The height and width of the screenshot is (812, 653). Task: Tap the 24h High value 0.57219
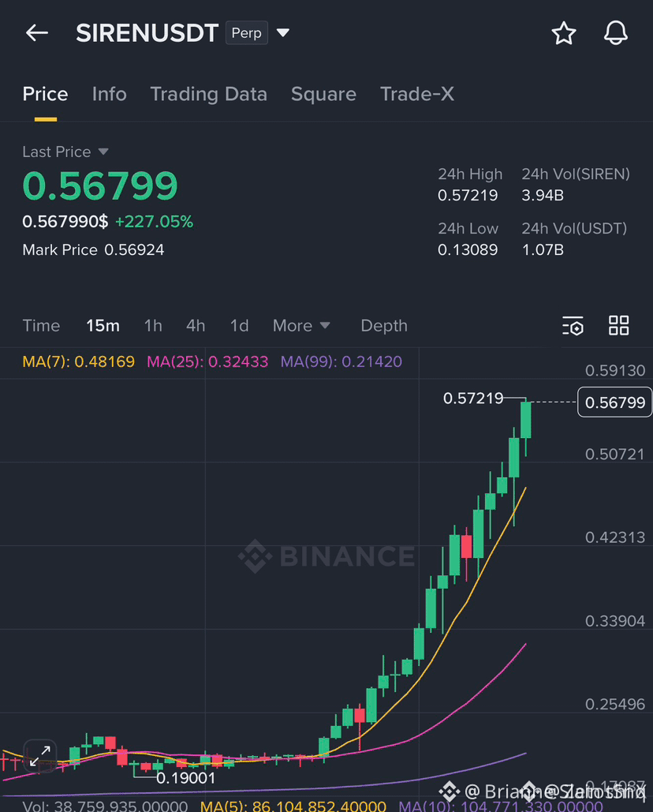(x=468, y=196)
